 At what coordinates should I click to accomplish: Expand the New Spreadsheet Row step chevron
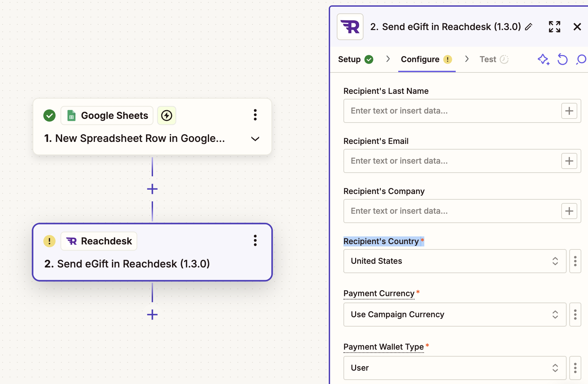click(255, 139)
